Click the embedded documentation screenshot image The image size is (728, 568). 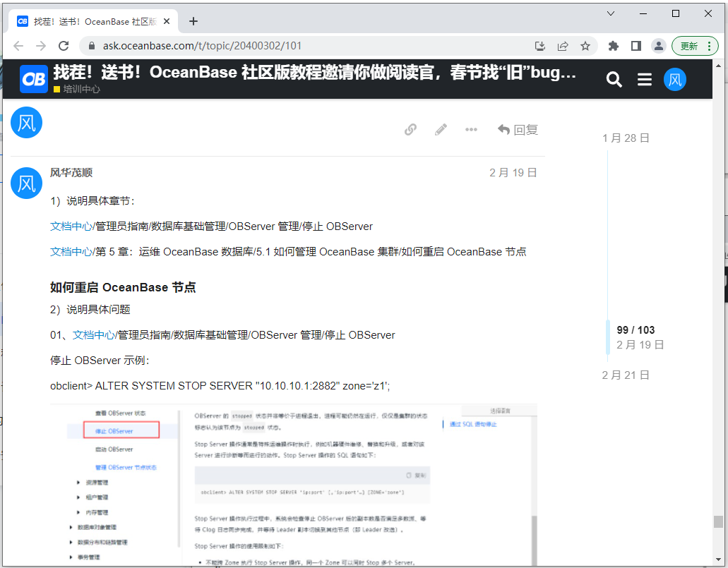(x=294, y=485)
